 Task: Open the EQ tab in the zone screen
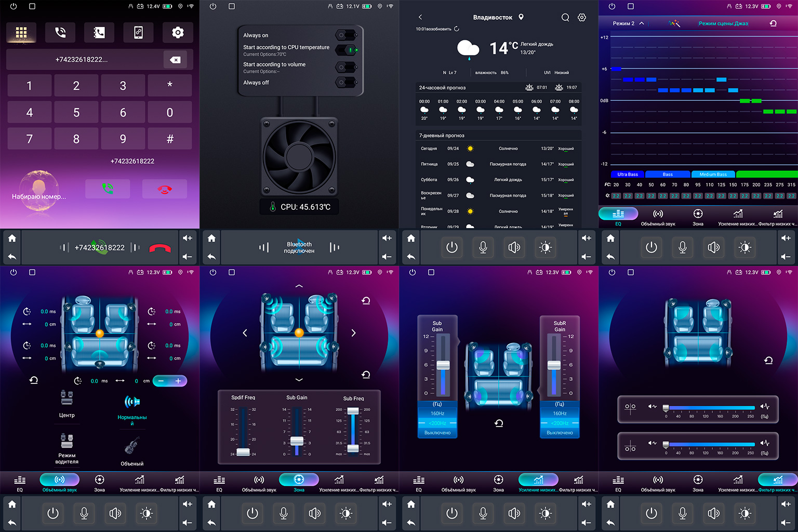click(x=219, y=483)
